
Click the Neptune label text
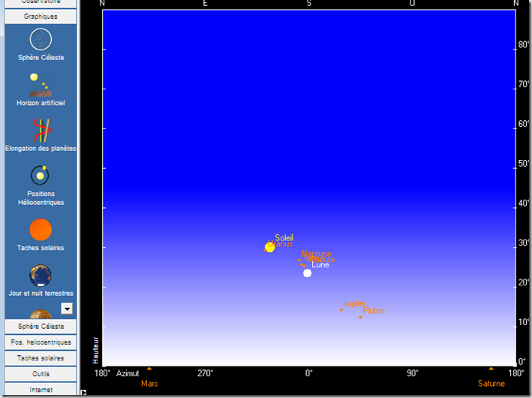click(x=316, y=254)
